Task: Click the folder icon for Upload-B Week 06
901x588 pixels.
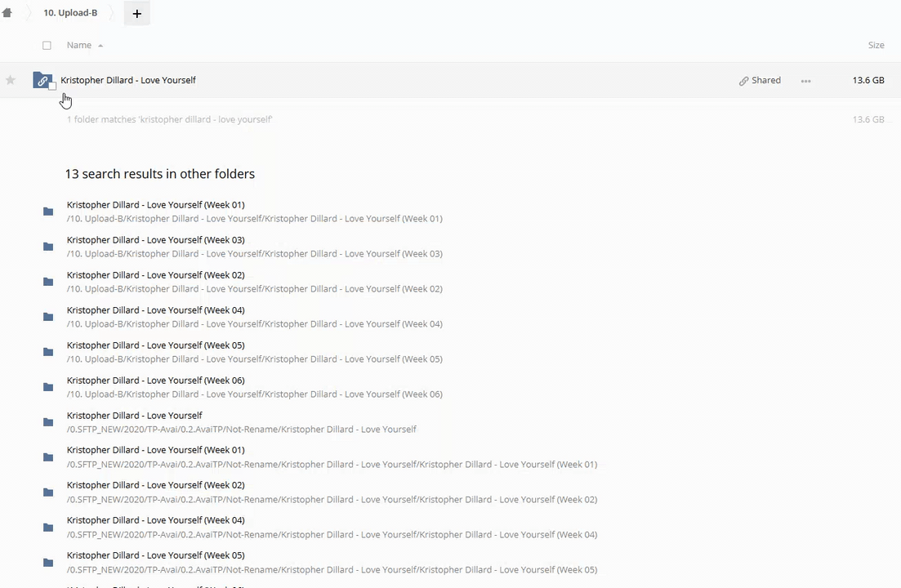Action: (48, 387)
